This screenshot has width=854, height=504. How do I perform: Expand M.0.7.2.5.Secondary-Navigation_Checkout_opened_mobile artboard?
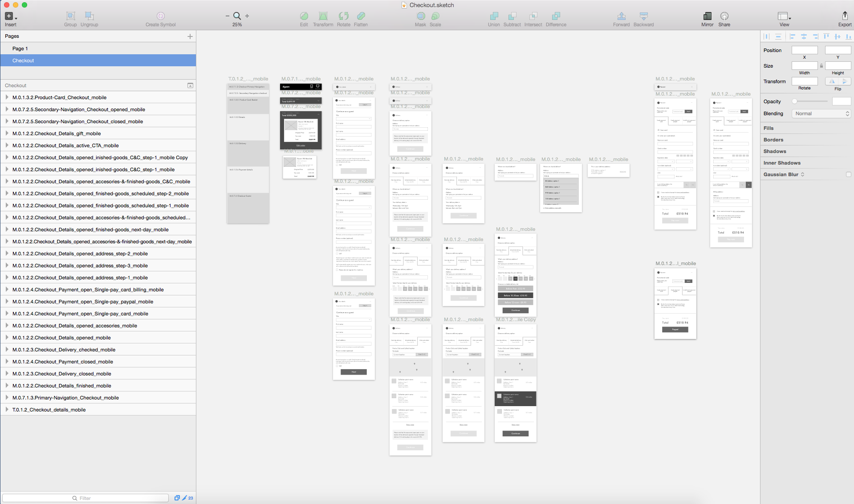pos(7,109)
